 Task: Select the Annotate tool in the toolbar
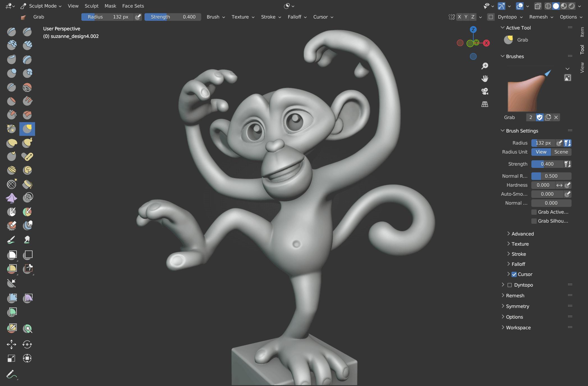(11, 374)
